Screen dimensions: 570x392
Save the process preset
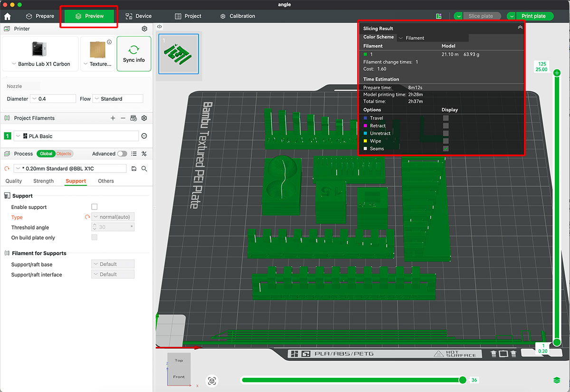point(134,169)
